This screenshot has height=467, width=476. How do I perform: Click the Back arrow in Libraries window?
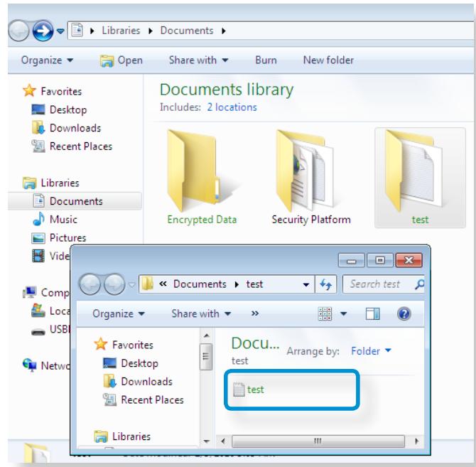click(x=18, y=31)
